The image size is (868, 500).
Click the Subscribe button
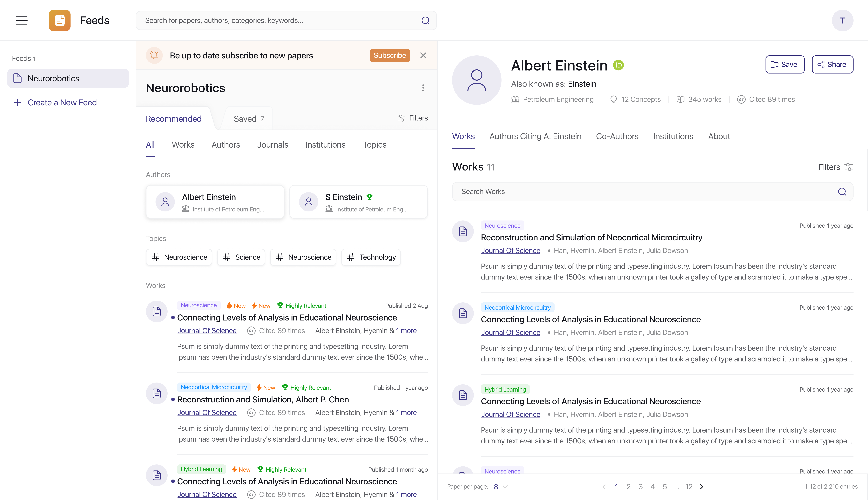tap(390, 55)
